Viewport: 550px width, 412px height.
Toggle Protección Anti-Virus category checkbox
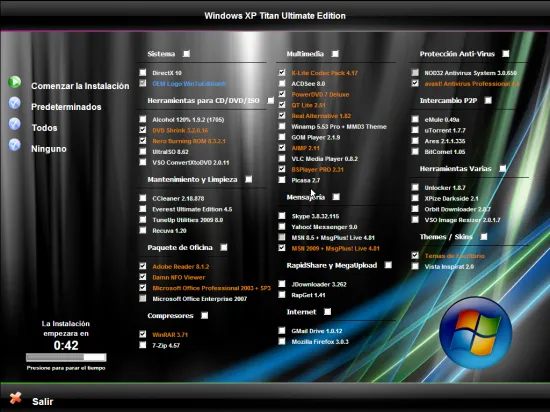505,54
